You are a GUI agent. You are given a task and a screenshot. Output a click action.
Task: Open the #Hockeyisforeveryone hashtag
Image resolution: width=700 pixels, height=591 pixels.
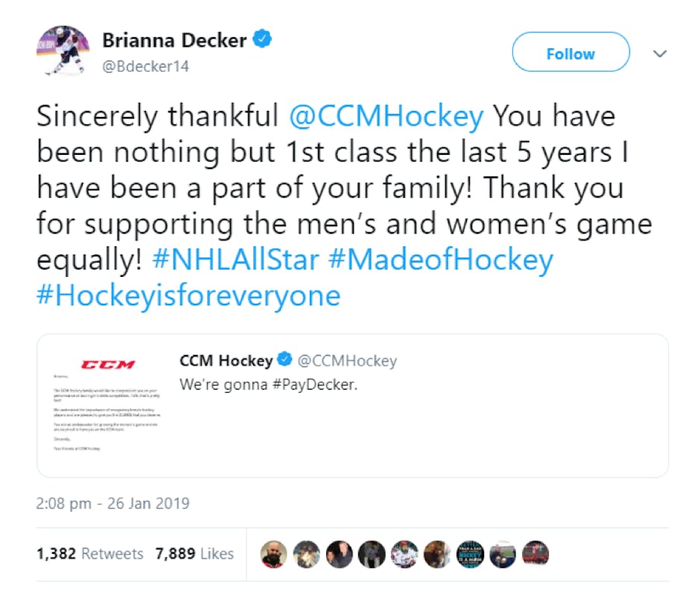[x=188, y=296]
